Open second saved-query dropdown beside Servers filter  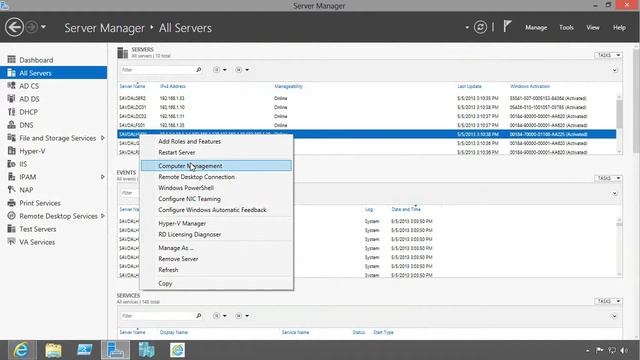242,70
